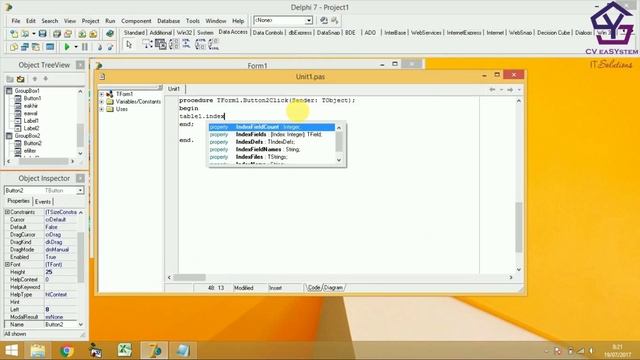This screenshot has height=360, width=640.
Task: Expand Variables/Constants node in code explorer
Action: click(x=102, y=102)
